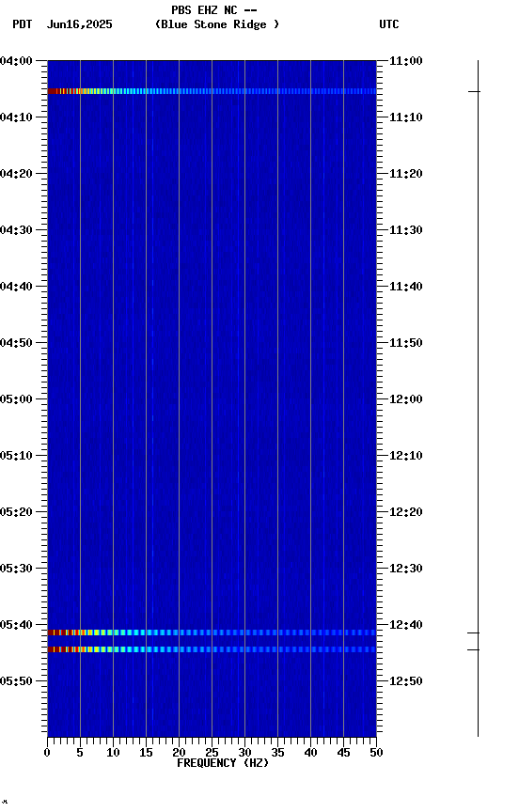Click the 'FREQUENCY (HZ)' axis label
519x812 pixels.
223,763
